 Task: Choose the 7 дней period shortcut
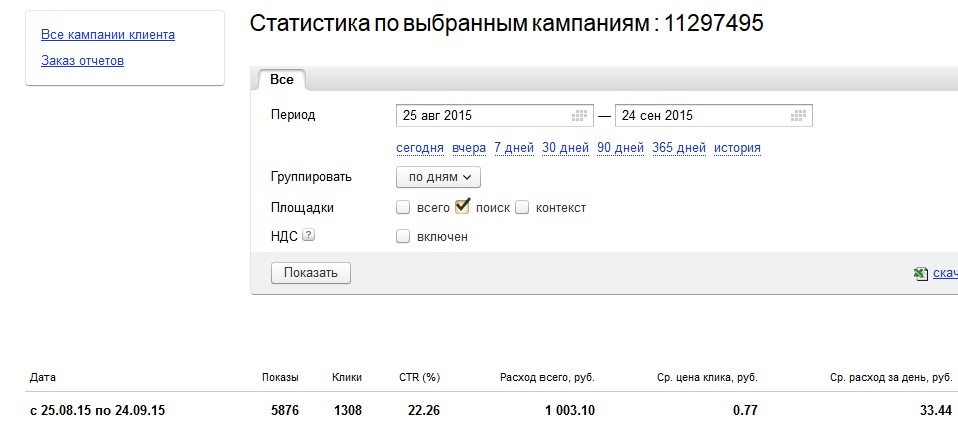pos(514,148)
